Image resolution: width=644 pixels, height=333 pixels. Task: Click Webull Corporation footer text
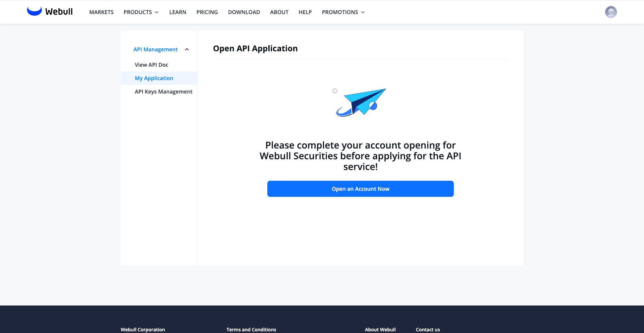(143, 330)
